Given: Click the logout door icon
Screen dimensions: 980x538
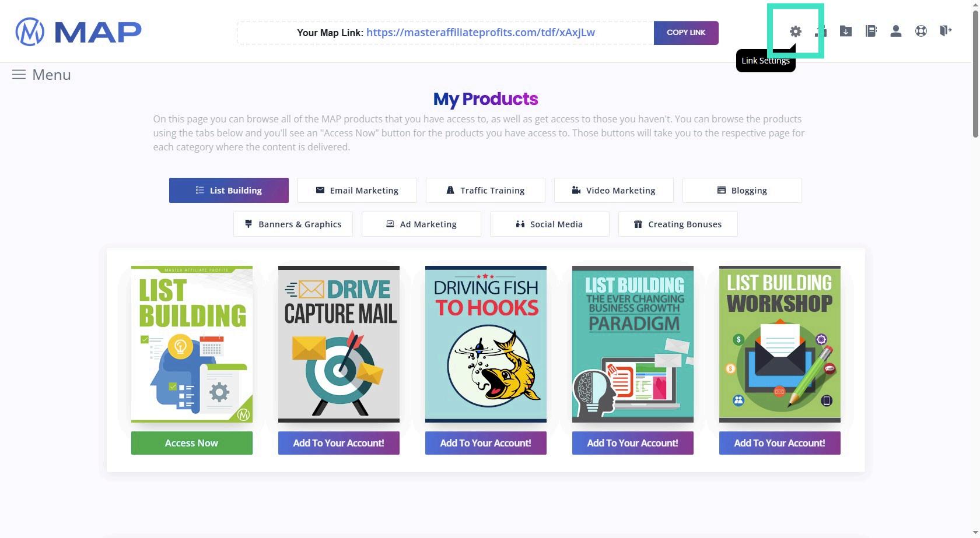Looking at the screenshot, I should 946,31.
